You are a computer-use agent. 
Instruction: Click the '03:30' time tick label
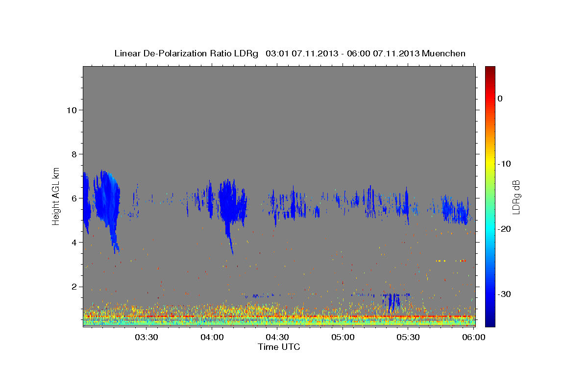[x=147, y=338]
